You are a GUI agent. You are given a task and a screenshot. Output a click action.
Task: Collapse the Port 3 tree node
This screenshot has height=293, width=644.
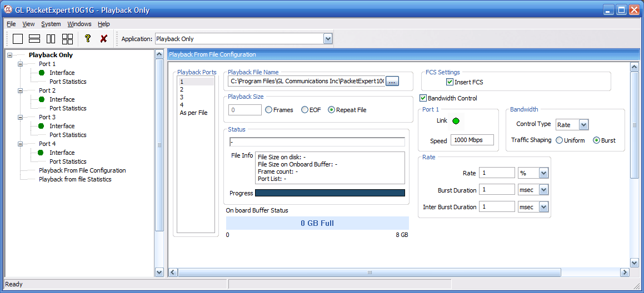click(20, 117)
